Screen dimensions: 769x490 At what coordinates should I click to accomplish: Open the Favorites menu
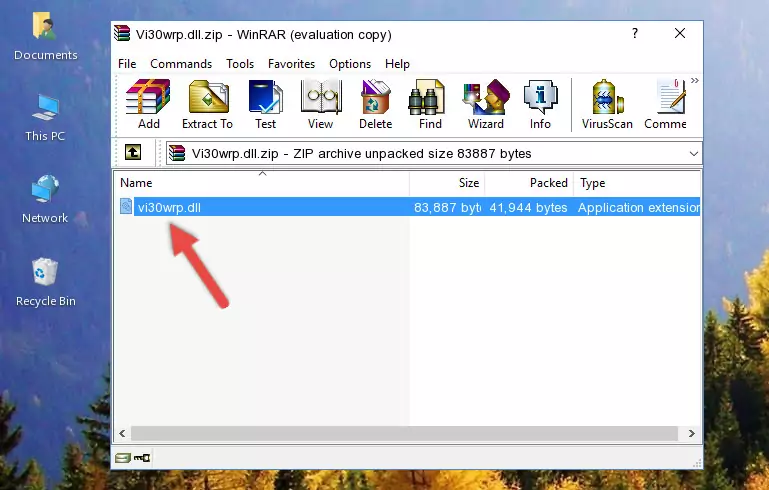coord(291,64)
